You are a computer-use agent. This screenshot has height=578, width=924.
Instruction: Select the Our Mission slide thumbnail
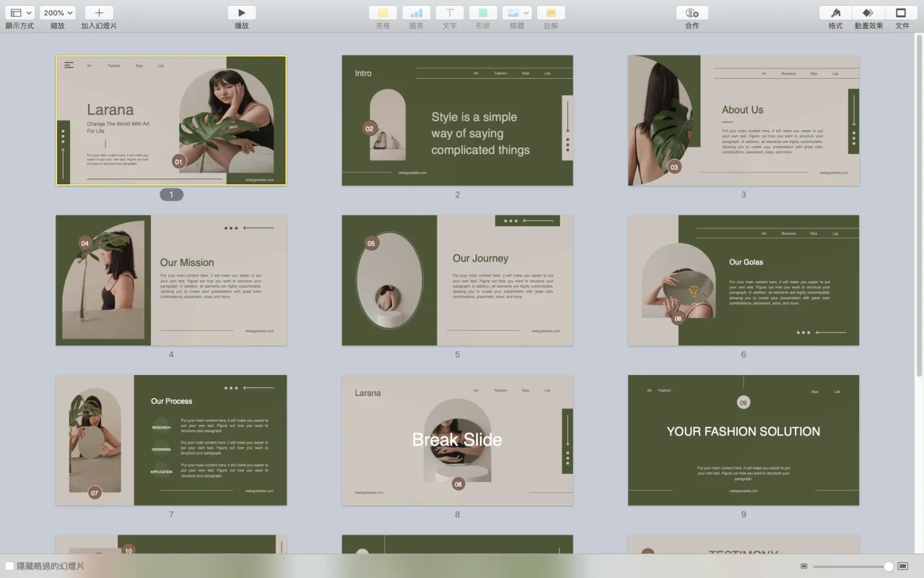(171, 280)
